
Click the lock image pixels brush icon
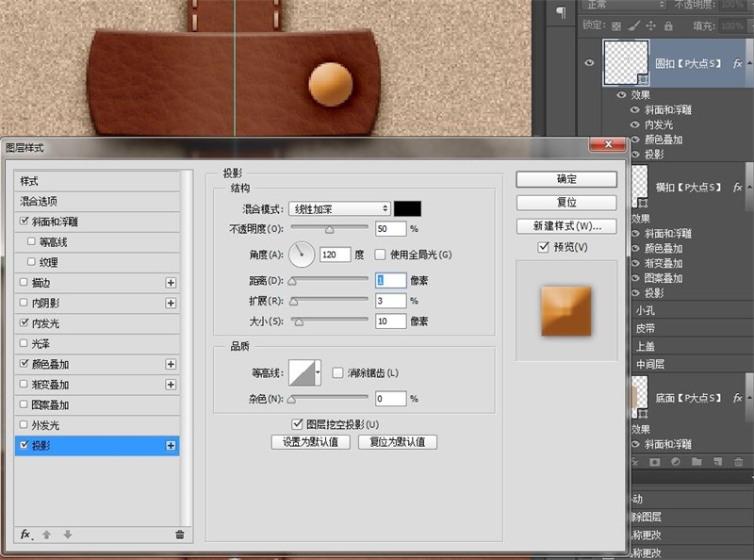click(x=633, y=26)
